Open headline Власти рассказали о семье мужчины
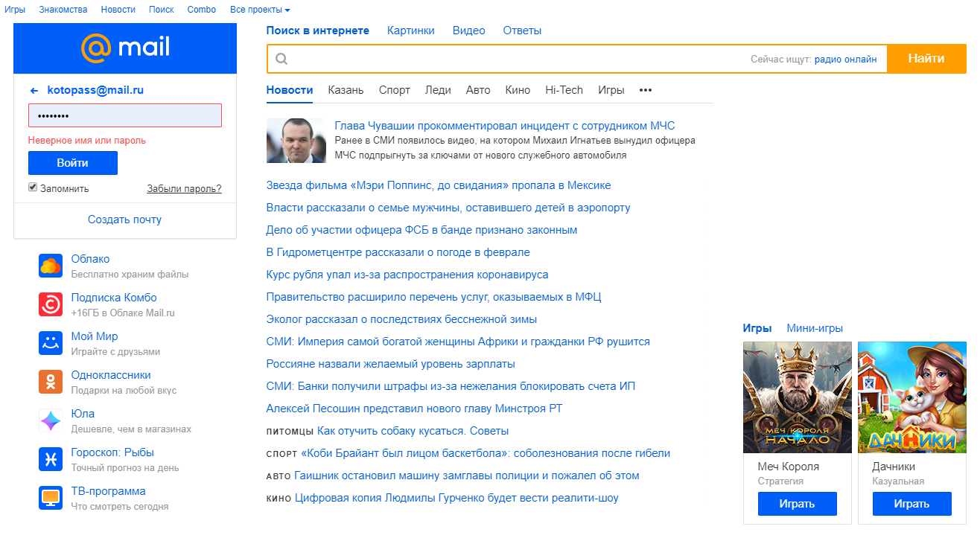980x541 pixels. (448, 208)
